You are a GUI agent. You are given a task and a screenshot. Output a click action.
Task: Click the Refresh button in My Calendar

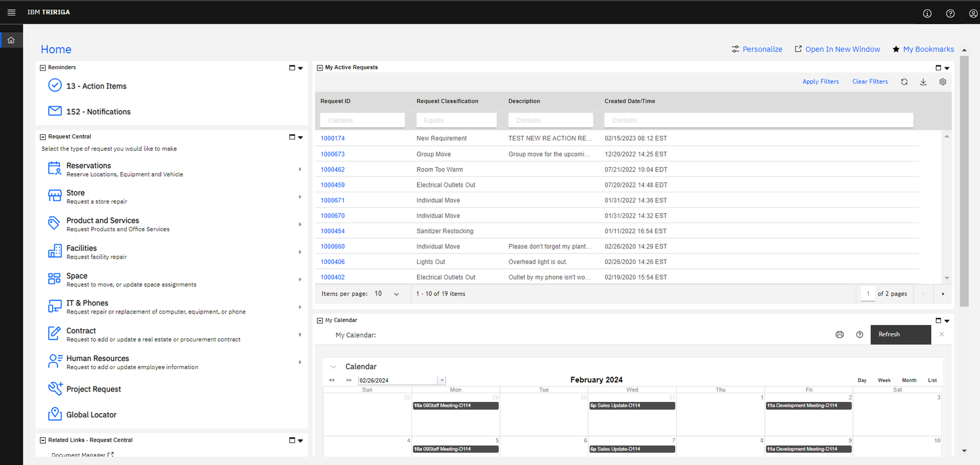(x=900, y=335)
